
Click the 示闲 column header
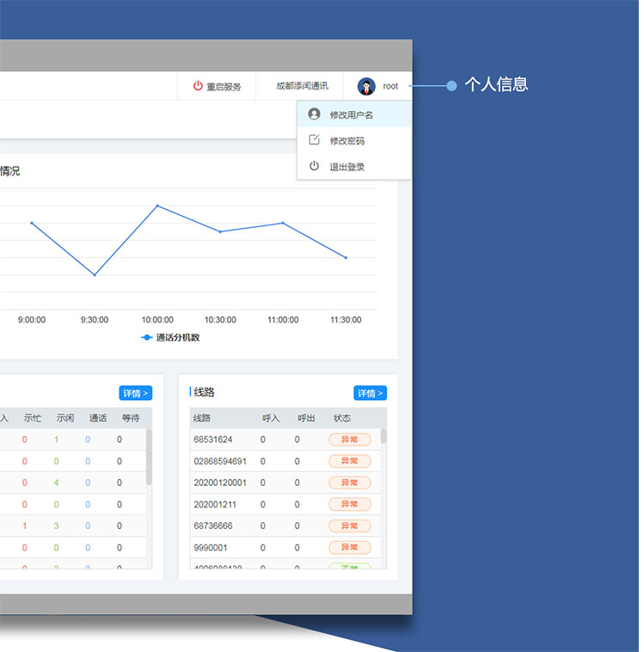point(65,418)
